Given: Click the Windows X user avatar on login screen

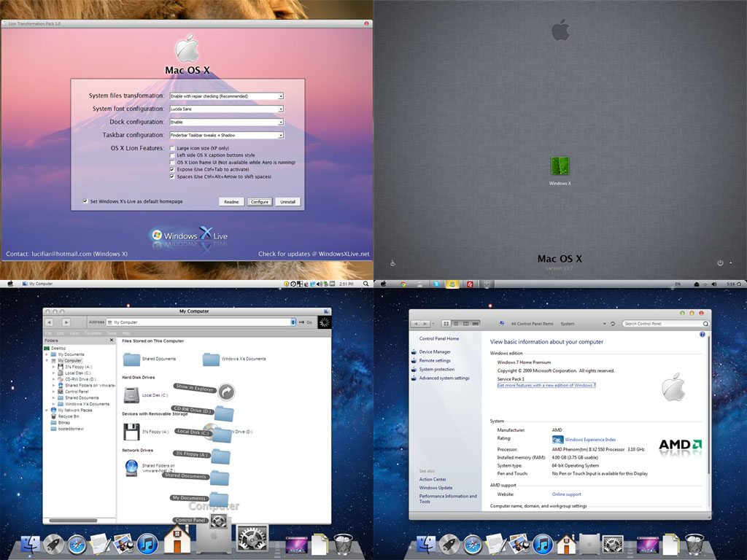Looking at the screenshot, I should tap(560, 166).
